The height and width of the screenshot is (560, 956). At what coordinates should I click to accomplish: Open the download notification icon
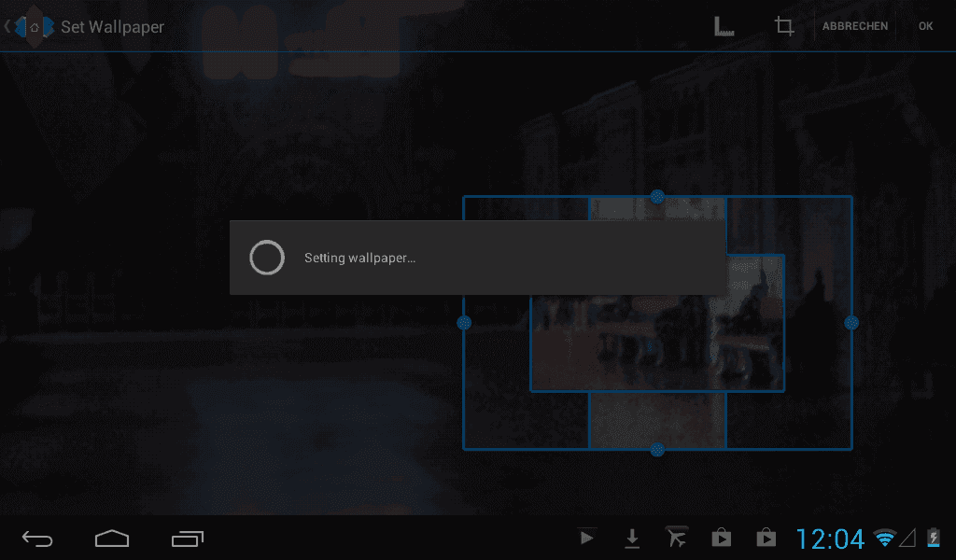click(x=632, y=538)
